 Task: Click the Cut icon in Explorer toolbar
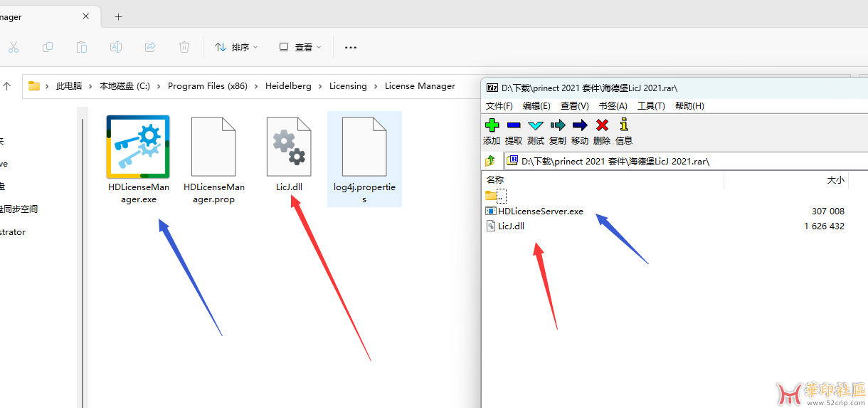pos(14,47)
